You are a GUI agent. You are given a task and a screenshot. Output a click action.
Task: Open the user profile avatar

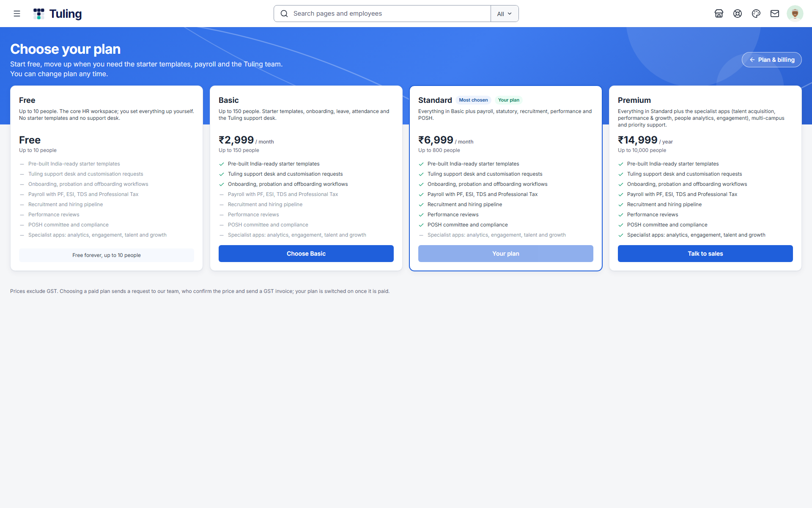click(795, 14)
